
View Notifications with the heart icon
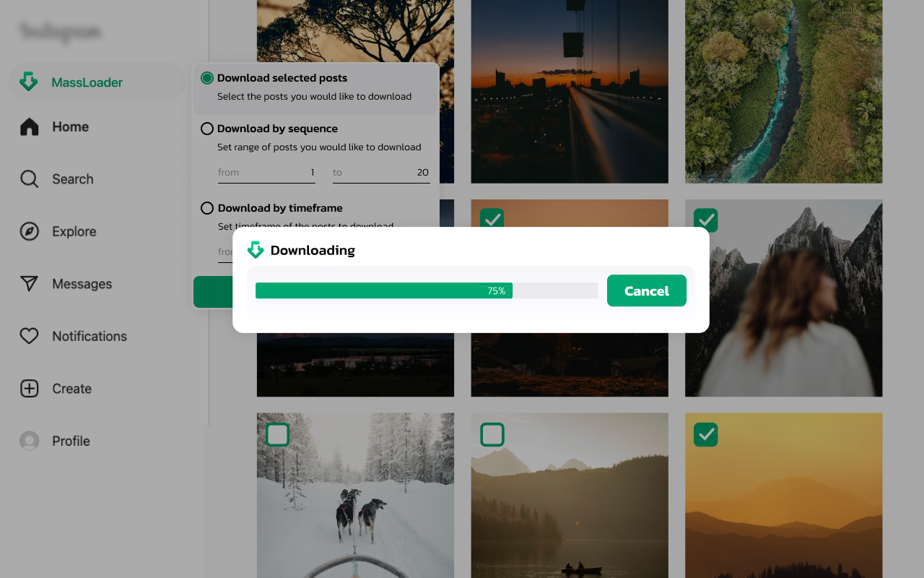[x=29, y=336]
